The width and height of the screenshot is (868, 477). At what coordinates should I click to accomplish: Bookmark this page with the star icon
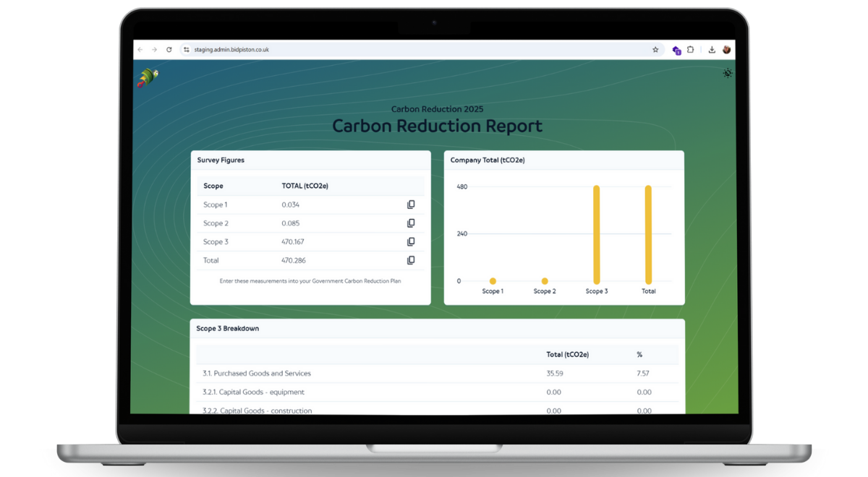(x=655, y=50)
